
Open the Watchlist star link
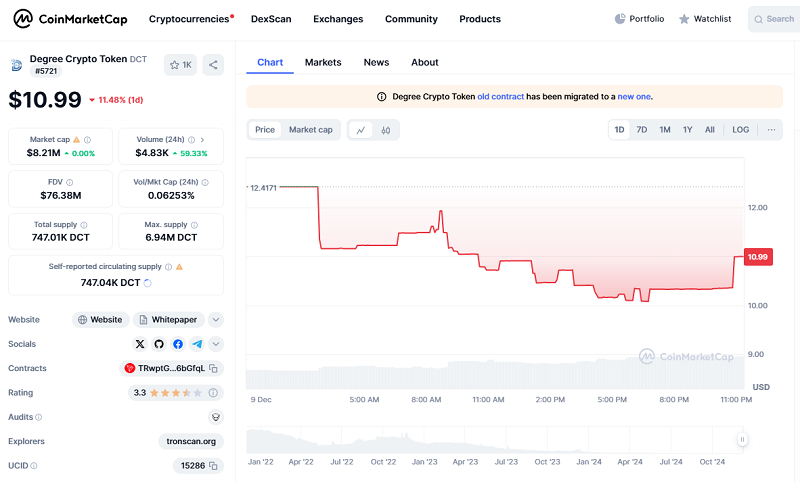tap(705, 19)
